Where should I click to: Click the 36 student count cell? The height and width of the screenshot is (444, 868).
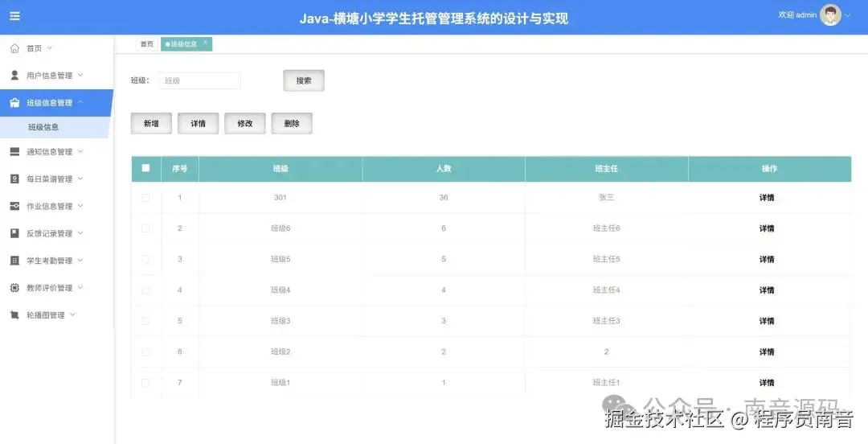click(x=444, y=197)
